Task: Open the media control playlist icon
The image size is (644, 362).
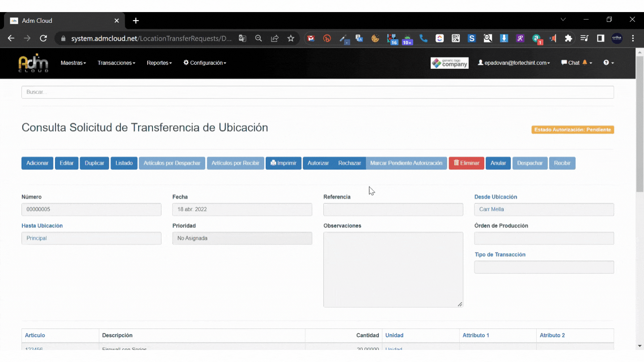Action: tap(585, 38)
